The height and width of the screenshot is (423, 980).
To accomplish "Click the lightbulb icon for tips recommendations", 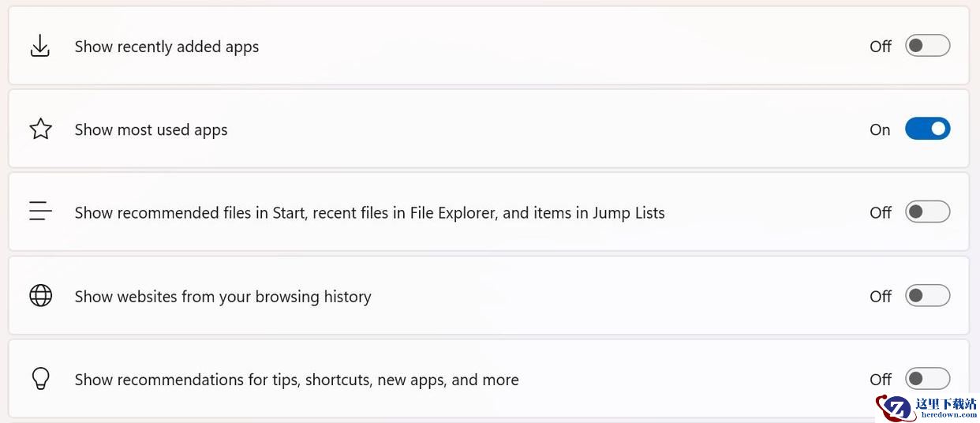I will (x=40, y=379).
